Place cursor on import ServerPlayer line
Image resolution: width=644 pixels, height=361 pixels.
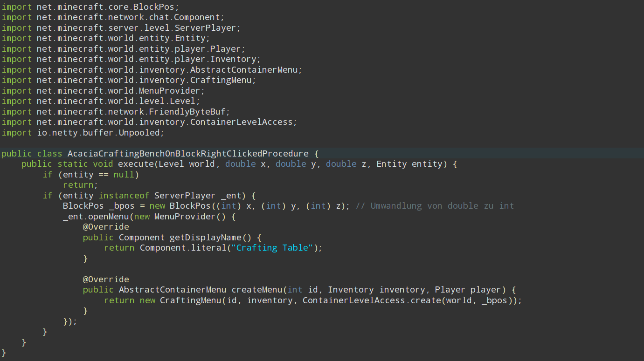121,28
